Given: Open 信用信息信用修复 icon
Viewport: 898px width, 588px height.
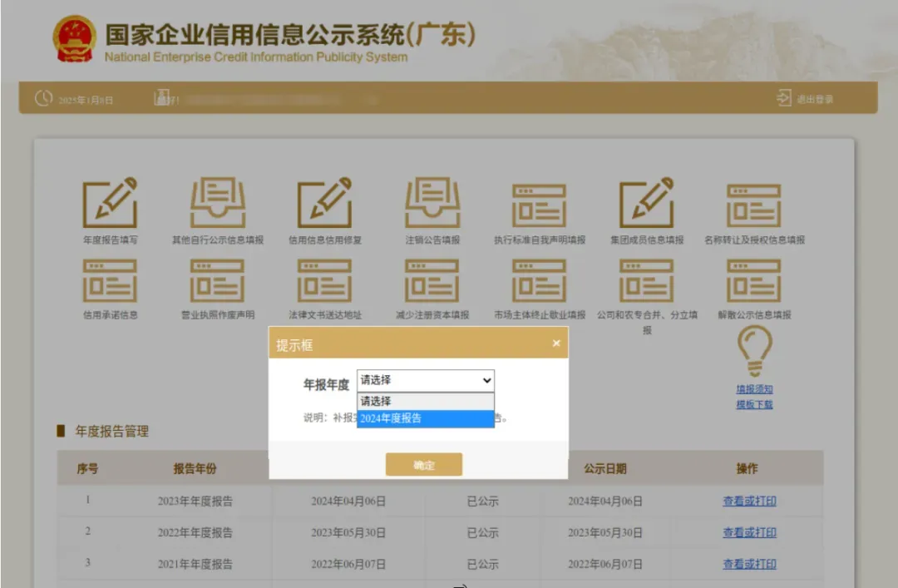Looking at the screenshot, I should tap(325, 204).
